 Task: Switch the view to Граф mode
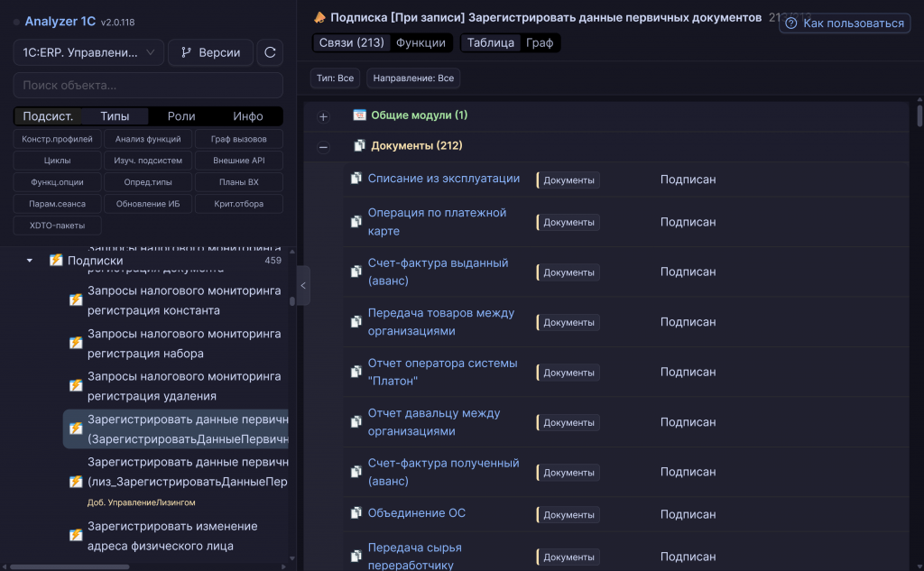click(x=540, y=43)
